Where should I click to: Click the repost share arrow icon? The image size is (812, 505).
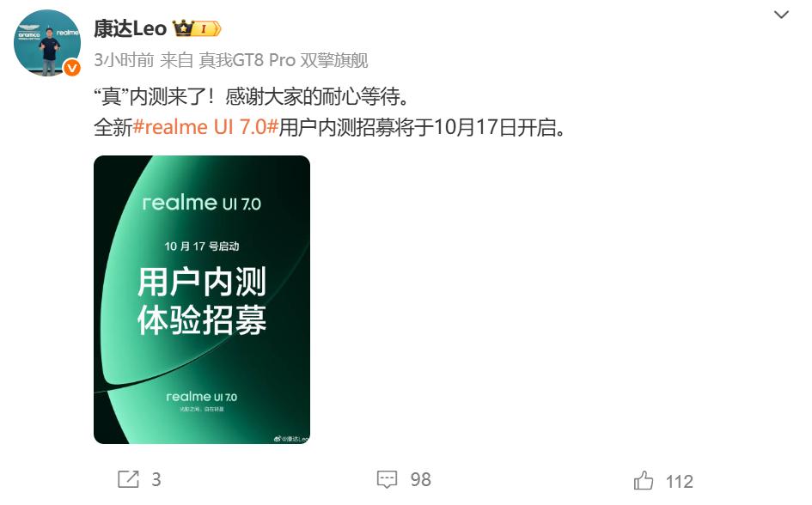128,479
